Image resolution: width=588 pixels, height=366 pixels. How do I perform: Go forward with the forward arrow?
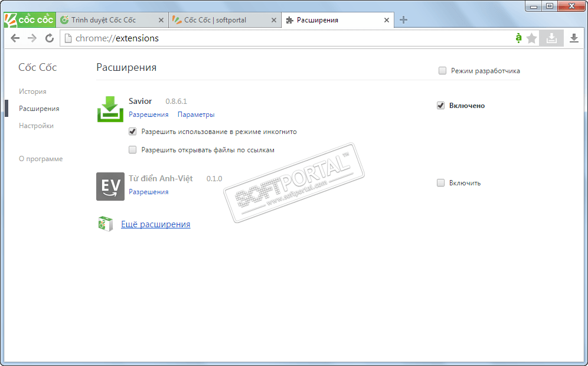click(x=32, y=38)
